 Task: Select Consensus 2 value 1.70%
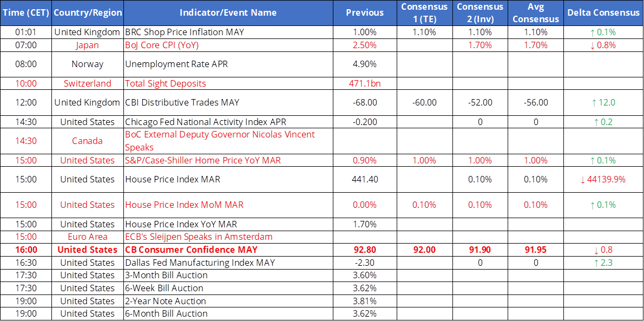click(479, 45)
